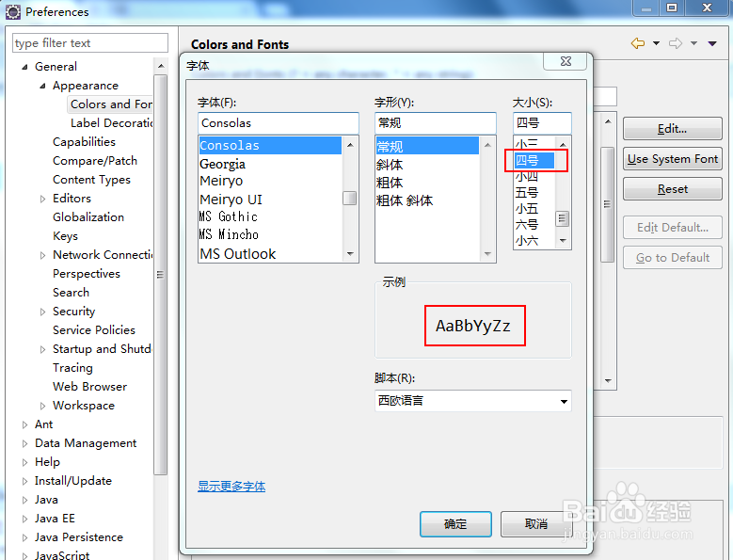733x560 pixels.
Task: Click the font style field showing 常规
Action: click(x=436, y=123)
